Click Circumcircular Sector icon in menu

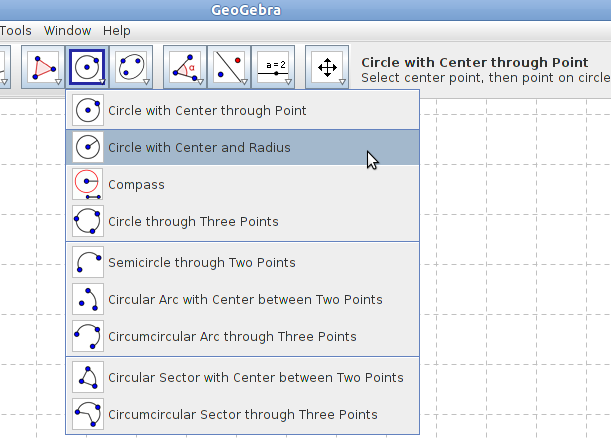point(88,414)
